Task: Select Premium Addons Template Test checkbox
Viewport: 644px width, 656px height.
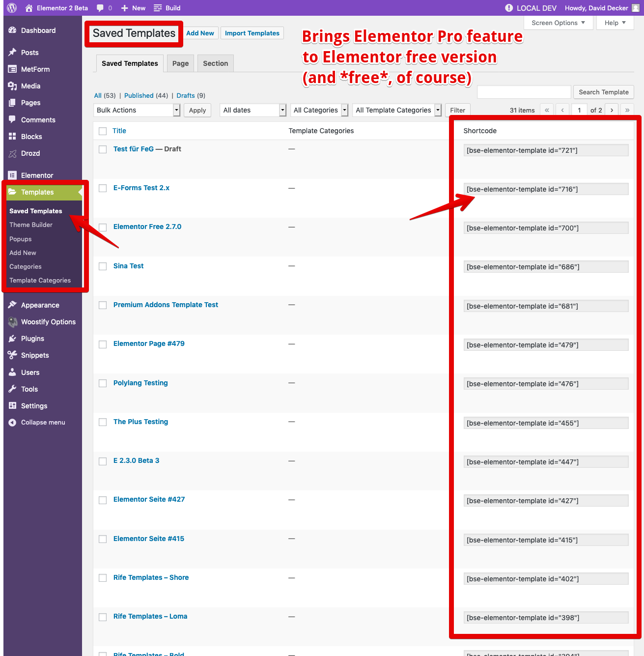Action: point(103,305)
